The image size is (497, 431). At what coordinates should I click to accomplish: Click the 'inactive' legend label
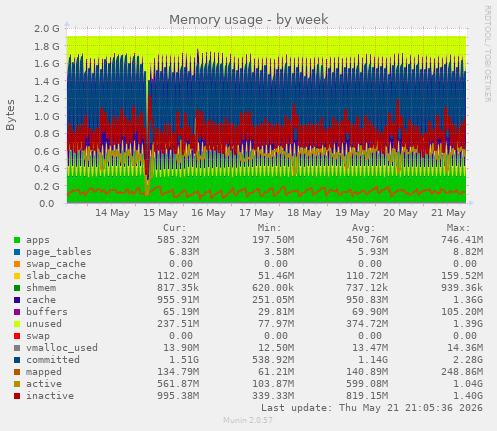point(50,396)
